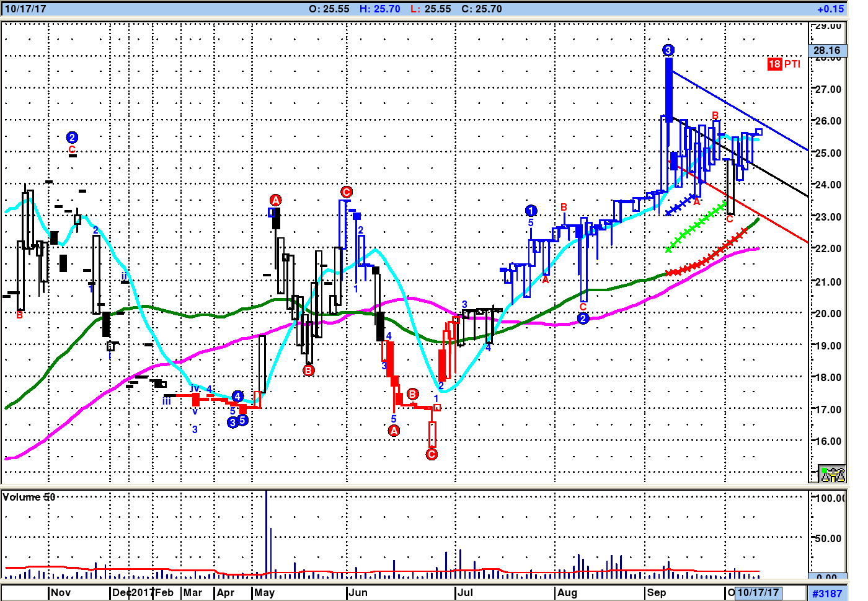Select the red circled A label at the May high
Image resolution: width=868 pixels, height=601 pixels.
pos(276,200)
